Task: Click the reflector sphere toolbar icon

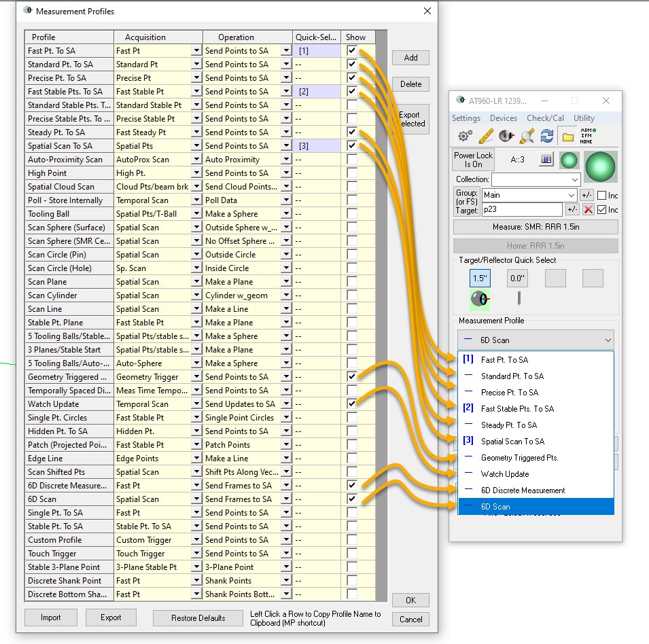Action: click(x=506, y=137)
